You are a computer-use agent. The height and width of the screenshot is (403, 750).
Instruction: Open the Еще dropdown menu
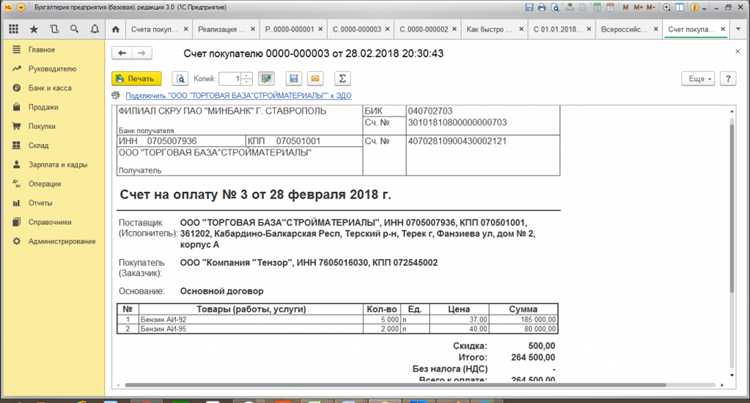pos(698,78)
